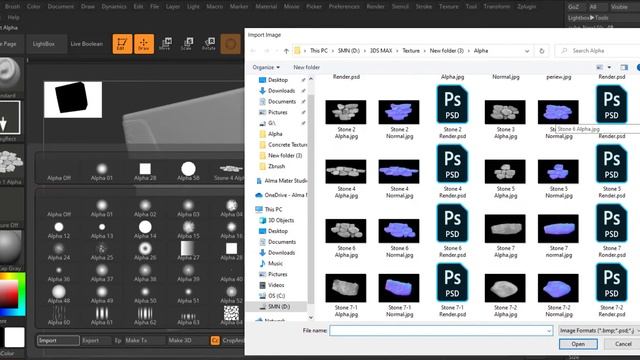Open OneDrive in navigation pane
This screenshot has height=360, width=640.
(282, 195)
